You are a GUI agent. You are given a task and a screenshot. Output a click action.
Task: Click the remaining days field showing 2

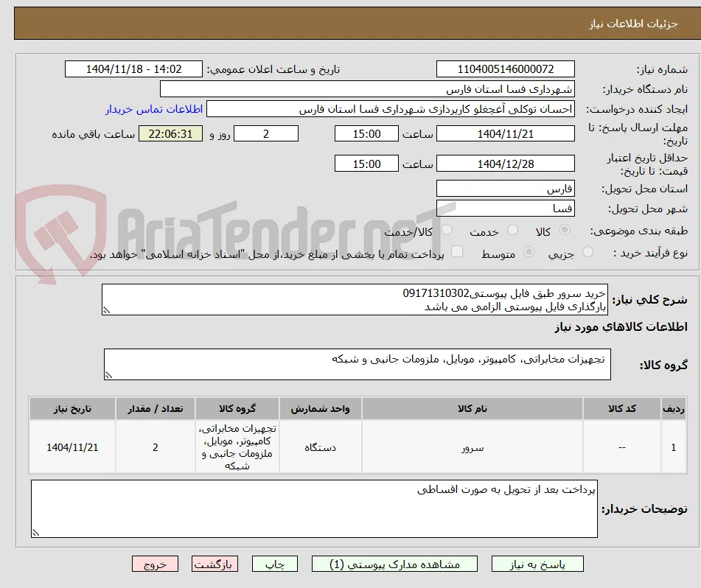pos(266,133)
